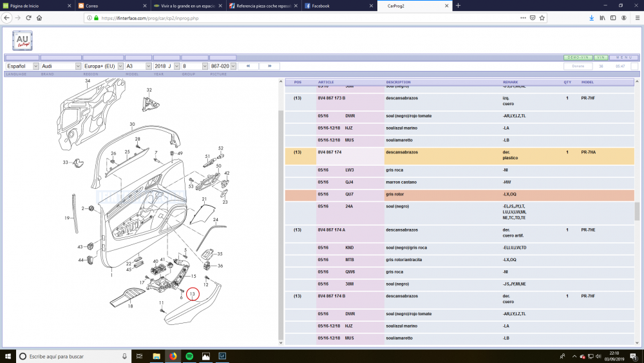Open the MENU button
This screenshot has width=644, height=363.
point(624,57)
